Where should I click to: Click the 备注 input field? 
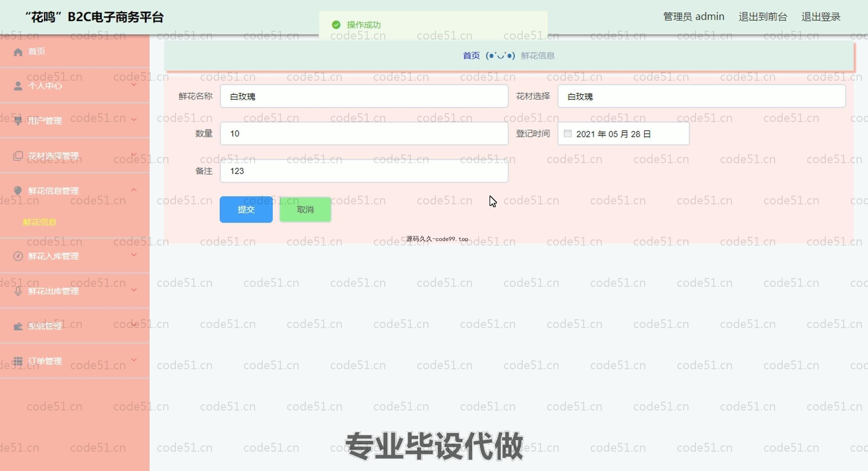[364, 171]
